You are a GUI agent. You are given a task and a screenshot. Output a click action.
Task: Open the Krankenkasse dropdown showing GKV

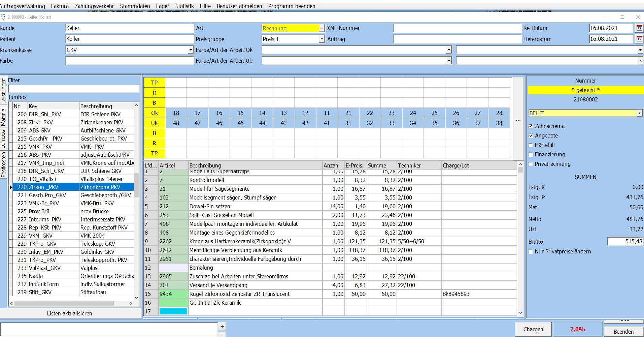point(191,50)
